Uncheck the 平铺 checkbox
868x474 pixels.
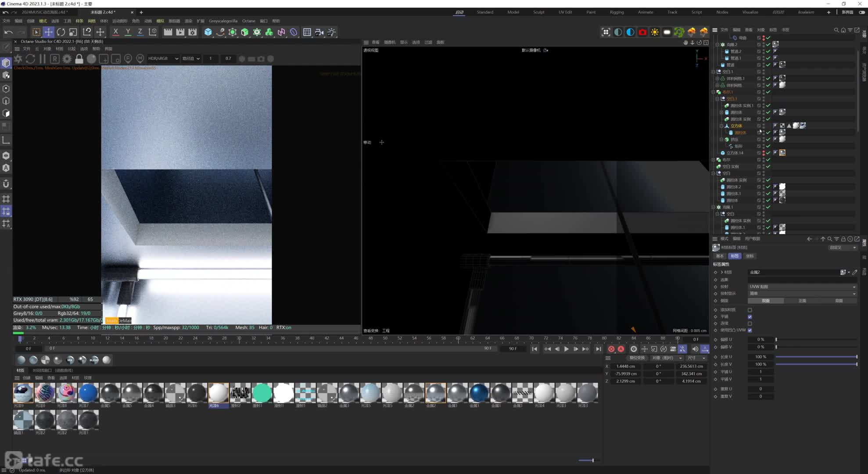coord(750,316)
